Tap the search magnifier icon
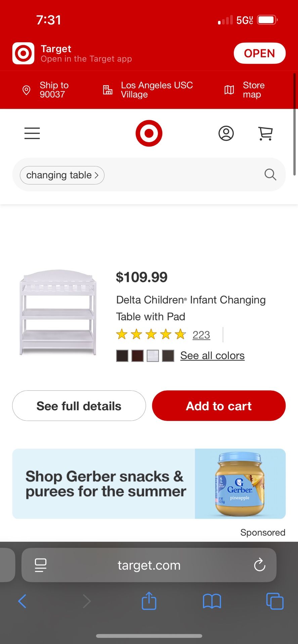This screenshot has width=298, height=644. coord(270,174)
